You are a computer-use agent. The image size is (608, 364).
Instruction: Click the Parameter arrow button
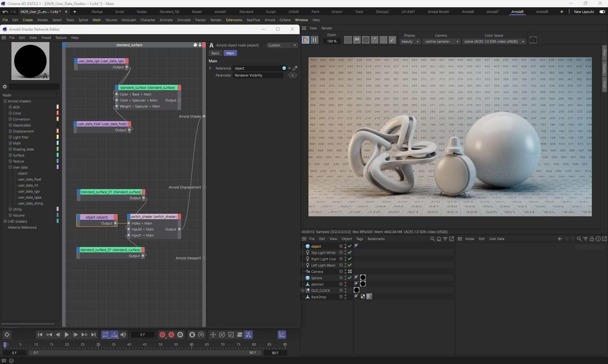tap(292, 75)
